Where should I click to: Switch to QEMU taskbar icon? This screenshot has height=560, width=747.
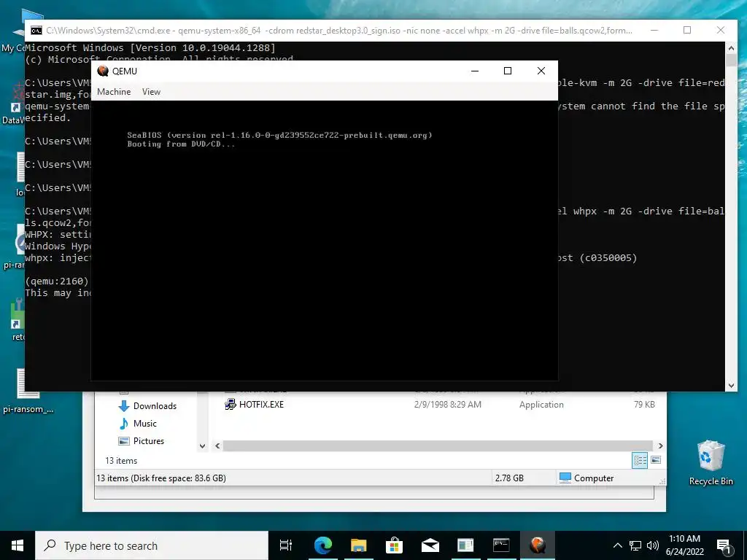538,545
